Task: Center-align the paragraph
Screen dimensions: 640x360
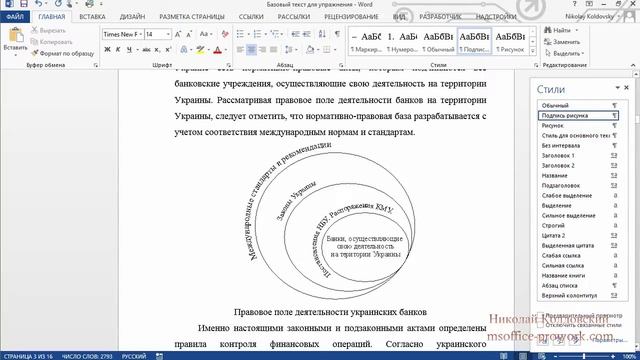Action: pyautogui.click(x=251, y=49)
